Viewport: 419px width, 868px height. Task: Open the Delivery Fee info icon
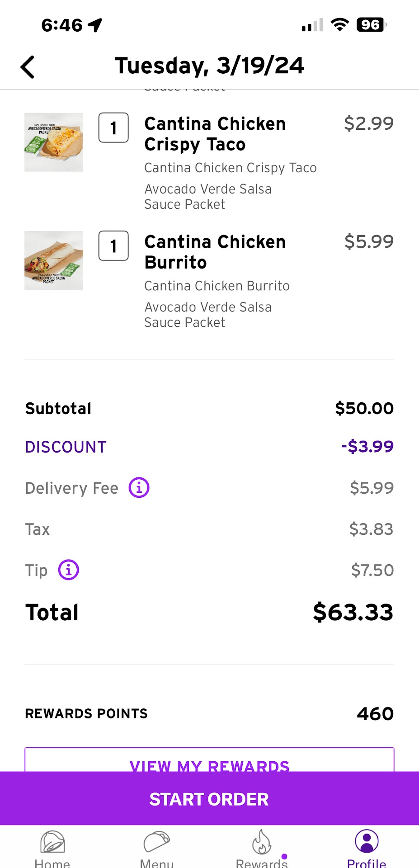point(139,488)
